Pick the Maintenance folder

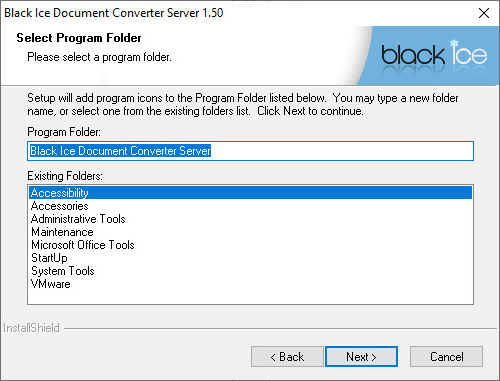coord(62,232)
